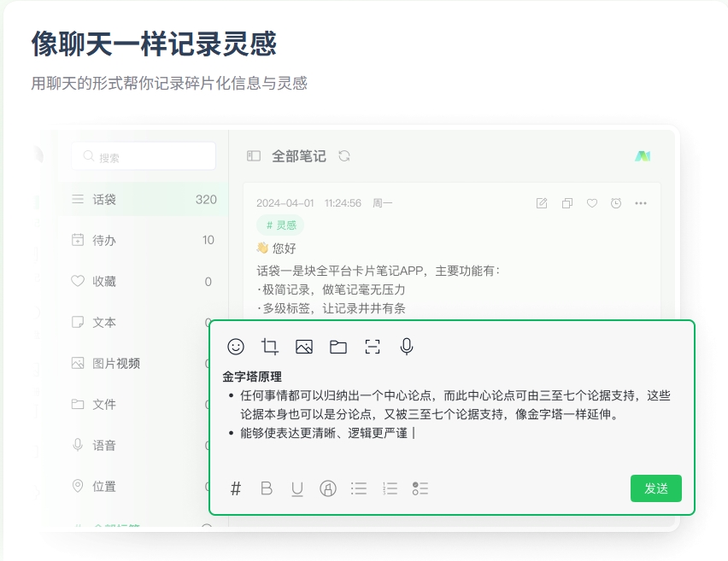
Task: Attach a file using the folder icon
Action: coord(338,347)
